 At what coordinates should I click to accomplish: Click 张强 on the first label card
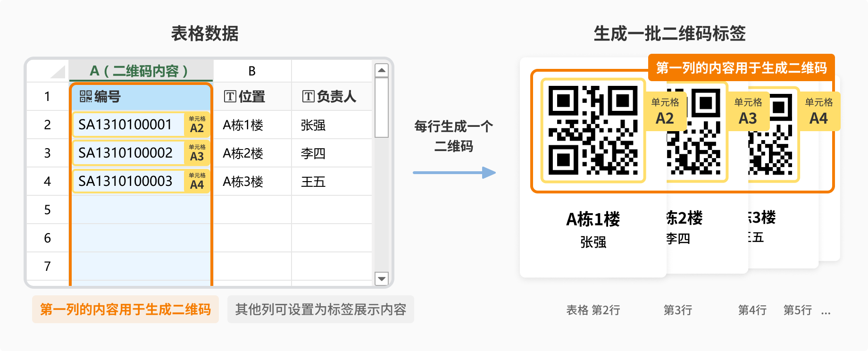click(593, 242)
